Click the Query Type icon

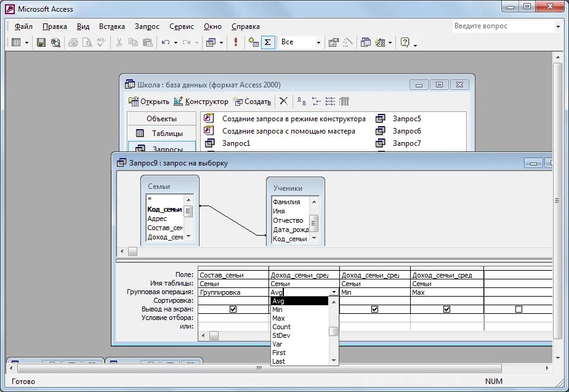point(211,42)
